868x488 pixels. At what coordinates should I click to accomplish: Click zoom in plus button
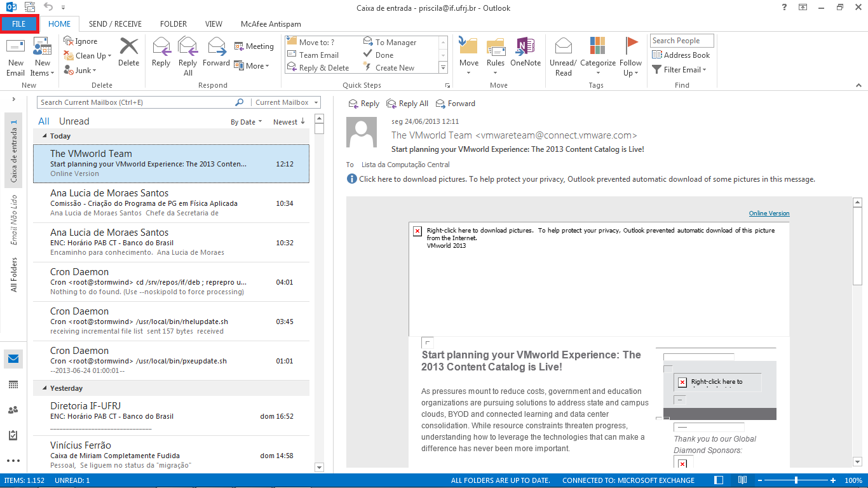click(x=833, y=480)
